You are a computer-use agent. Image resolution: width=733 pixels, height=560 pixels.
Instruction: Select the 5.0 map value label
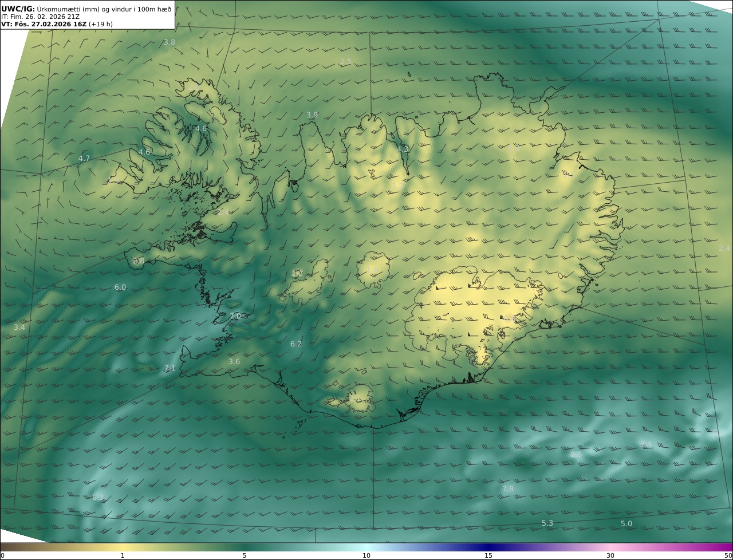[626, 524]
